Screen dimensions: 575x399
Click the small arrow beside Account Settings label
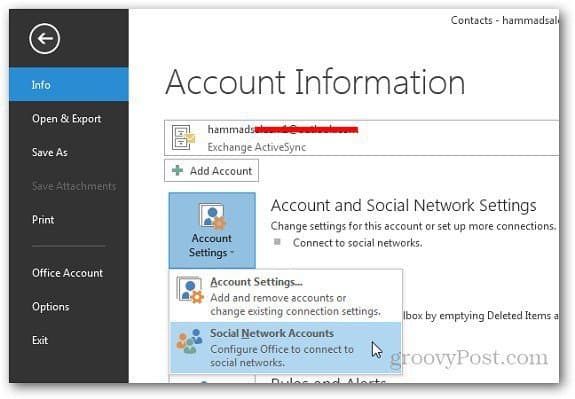232,253
